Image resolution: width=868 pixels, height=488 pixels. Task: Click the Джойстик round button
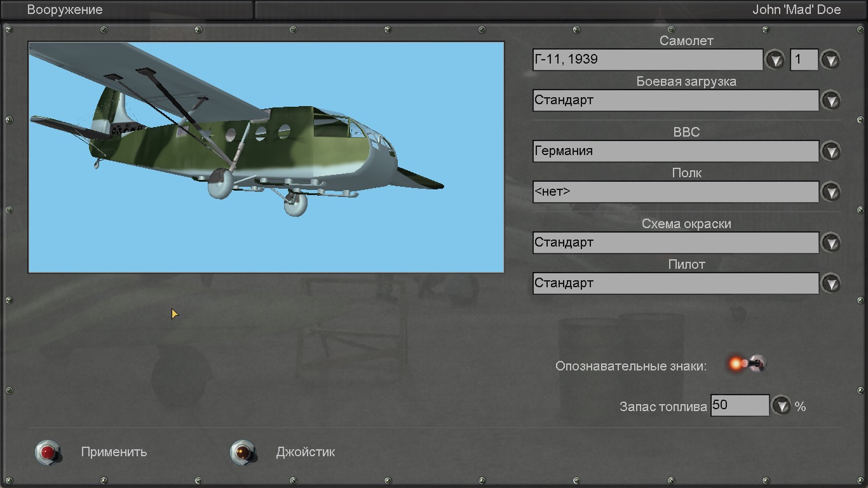click(243, 452)
